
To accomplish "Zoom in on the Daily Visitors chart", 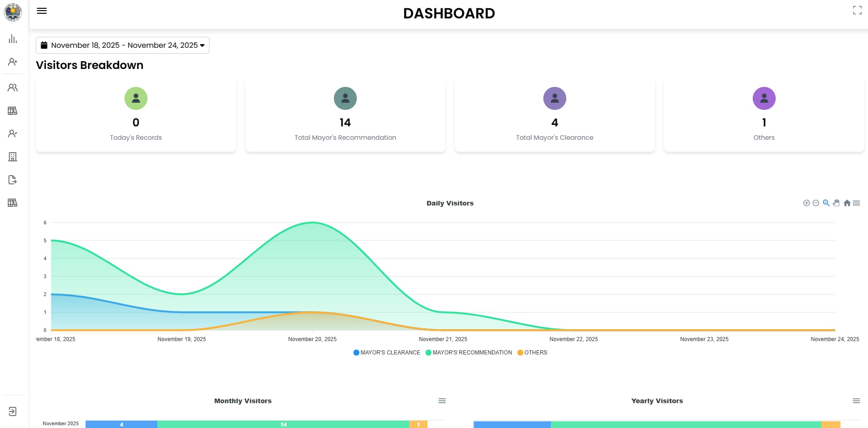I will pos(826,203).
